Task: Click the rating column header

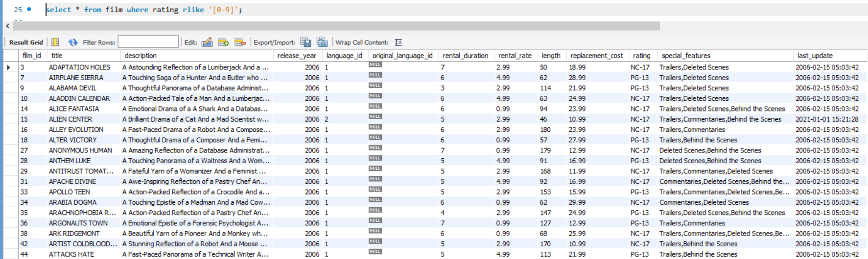Action: [642, 56]
